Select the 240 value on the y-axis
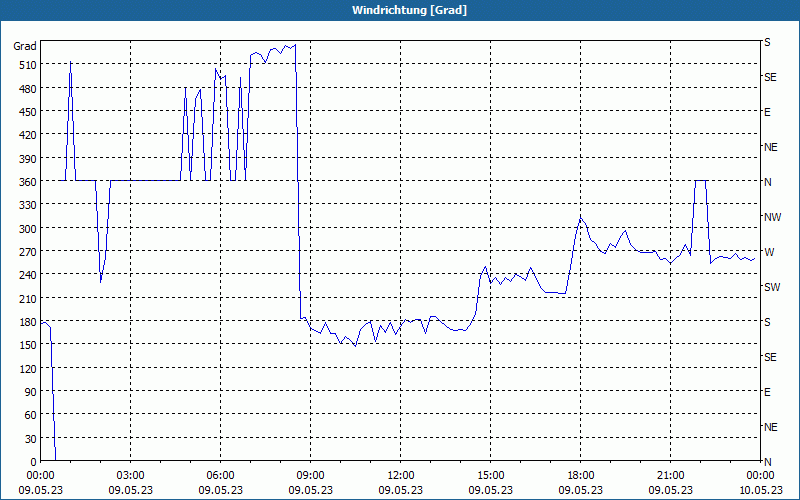Image resolution: width=800 pixels, height=500 pixels. 28,275
